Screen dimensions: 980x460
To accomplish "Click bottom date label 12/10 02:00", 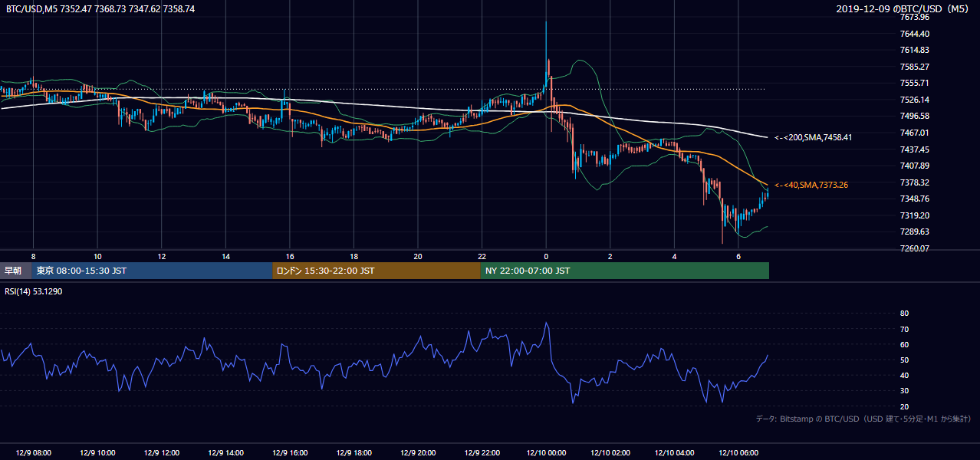I will (x=610, y=453).
